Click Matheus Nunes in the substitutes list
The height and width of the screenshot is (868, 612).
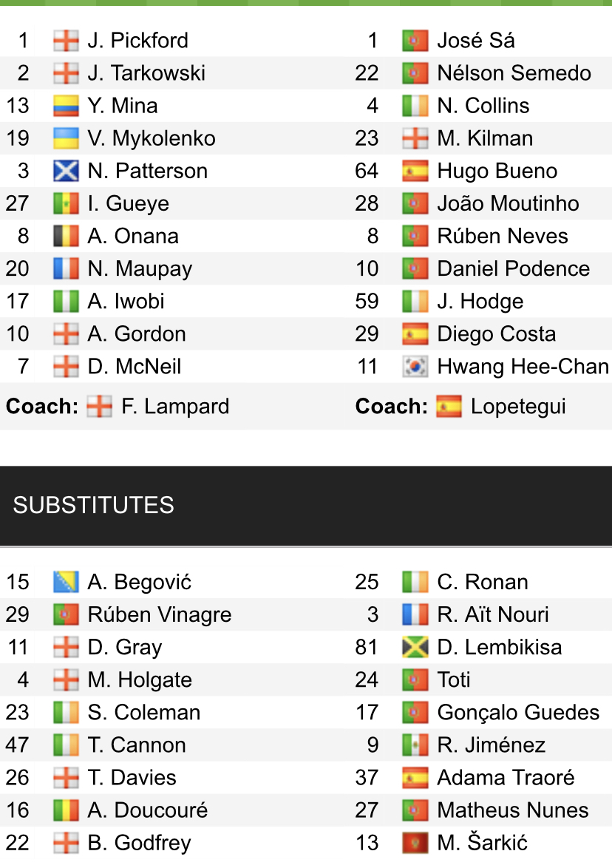point(513,810)
